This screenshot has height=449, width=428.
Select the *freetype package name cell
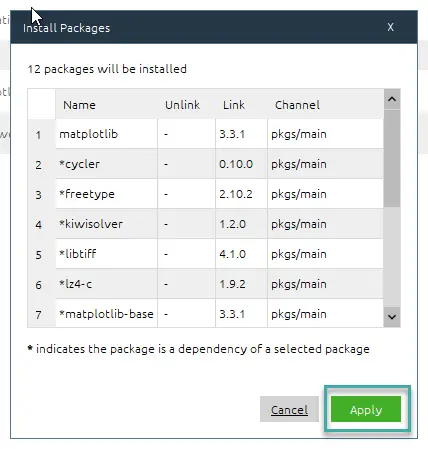(x=106, y=194)
